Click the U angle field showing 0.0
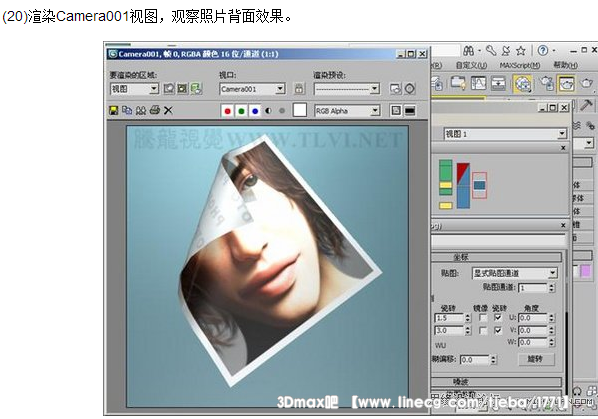This screenshot has width=598, height=419. (x=533, y=318)
